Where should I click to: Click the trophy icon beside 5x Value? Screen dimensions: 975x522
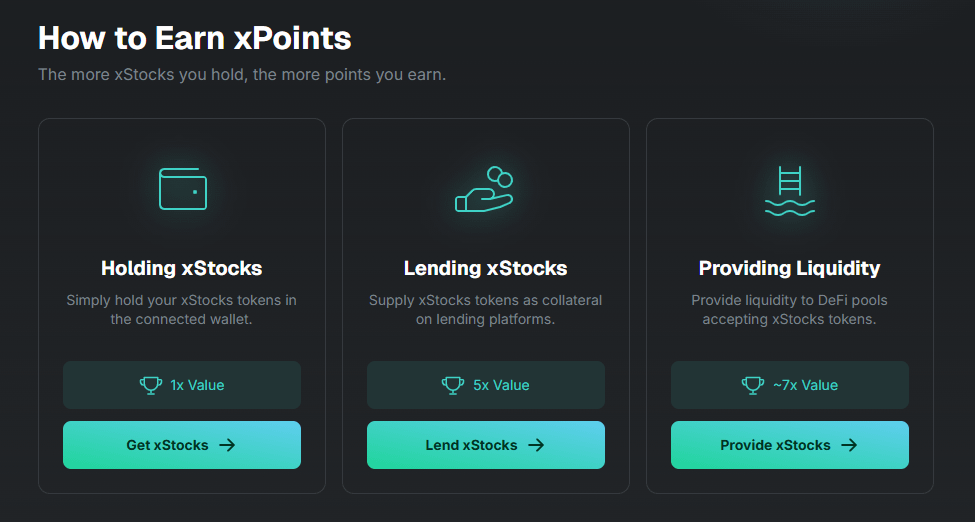point(453,385)
